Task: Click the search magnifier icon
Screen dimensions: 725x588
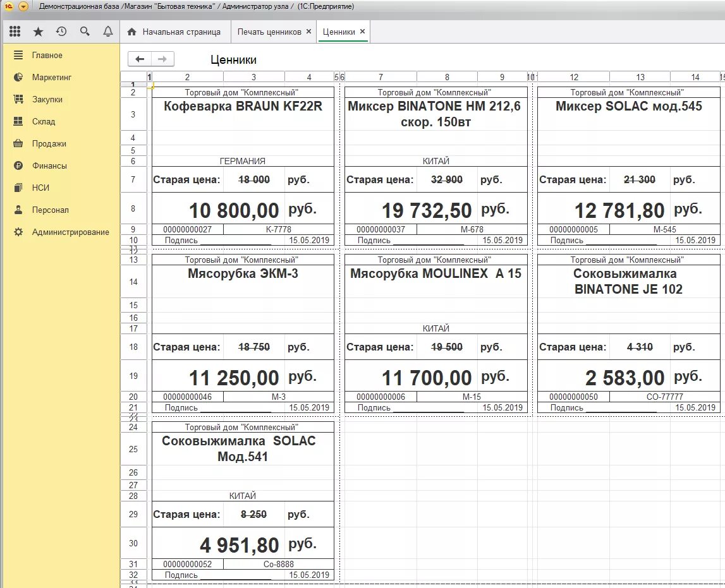Action: (85, 32)
